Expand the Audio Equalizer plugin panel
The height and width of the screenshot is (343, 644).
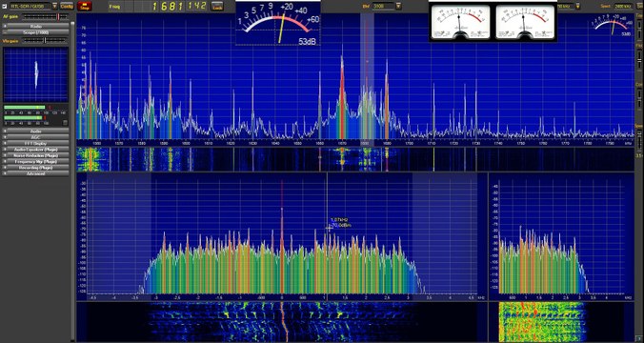tap(36, 150)
